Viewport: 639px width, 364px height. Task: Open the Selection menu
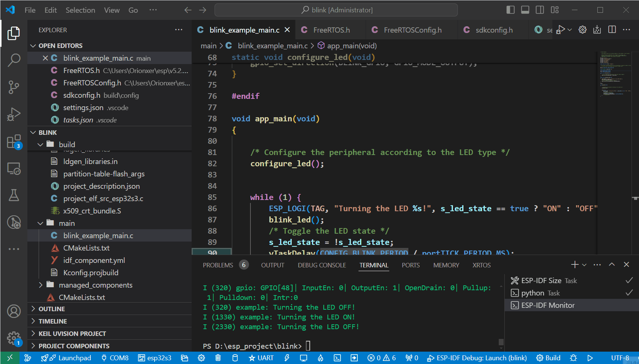(80, 10)
